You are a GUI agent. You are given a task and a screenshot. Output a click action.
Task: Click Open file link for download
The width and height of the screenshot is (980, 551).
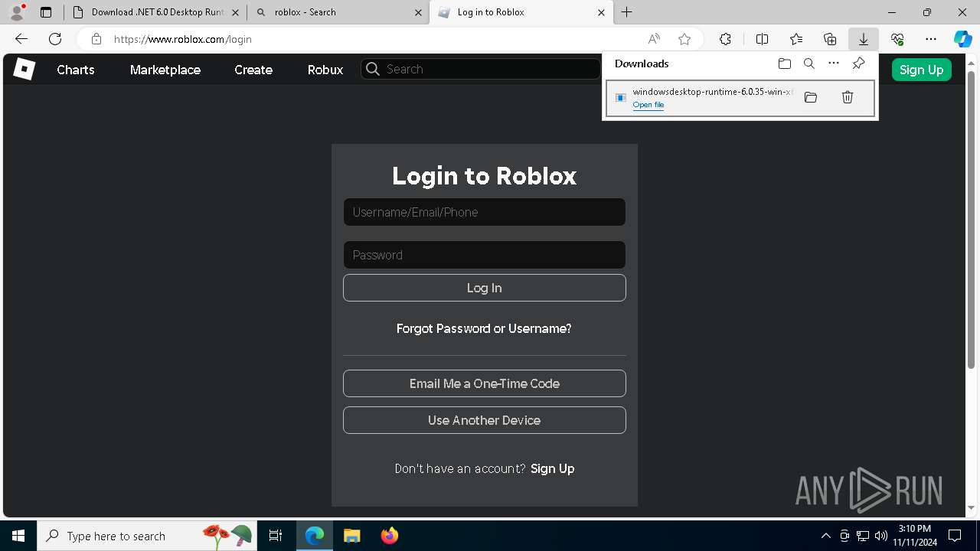coord(648,105)
